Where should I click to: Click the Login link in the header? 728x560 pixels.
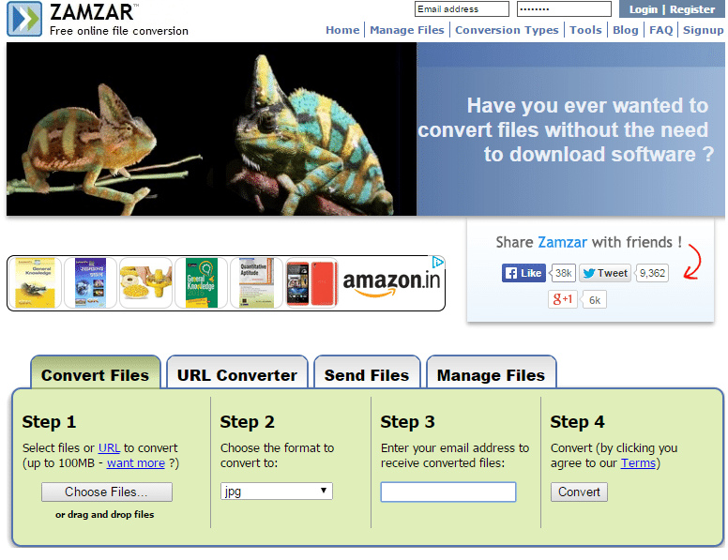click(643, 9)
